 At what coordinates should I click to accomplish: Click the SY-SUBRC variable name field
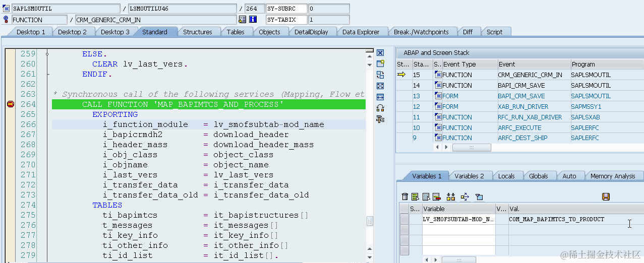(286, 9)
